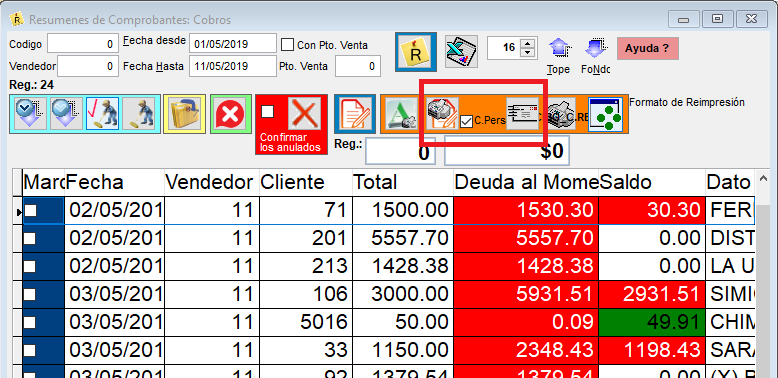Open the Excel export icon

461,51
